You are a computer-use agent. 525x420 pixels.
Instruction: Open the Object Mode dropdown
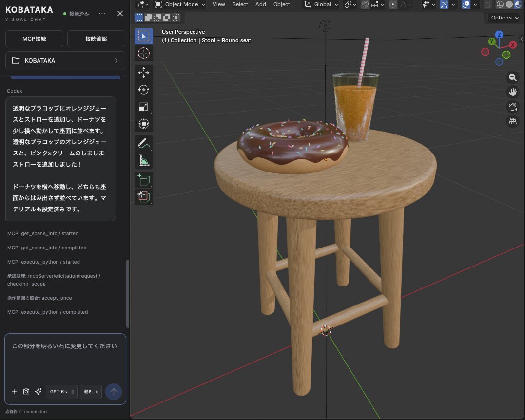(180, 4)
